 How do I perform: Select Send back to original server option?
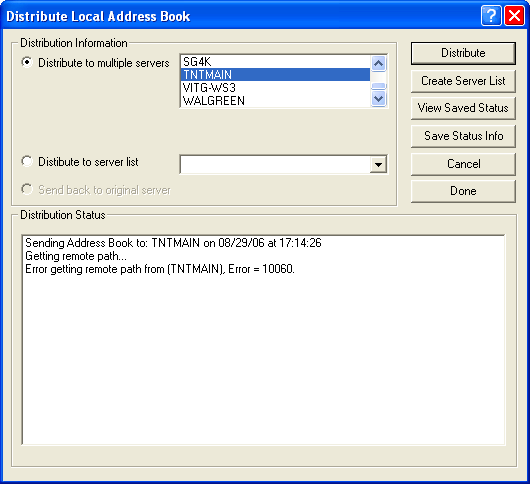pyautogui.click(x=27, y=189)
